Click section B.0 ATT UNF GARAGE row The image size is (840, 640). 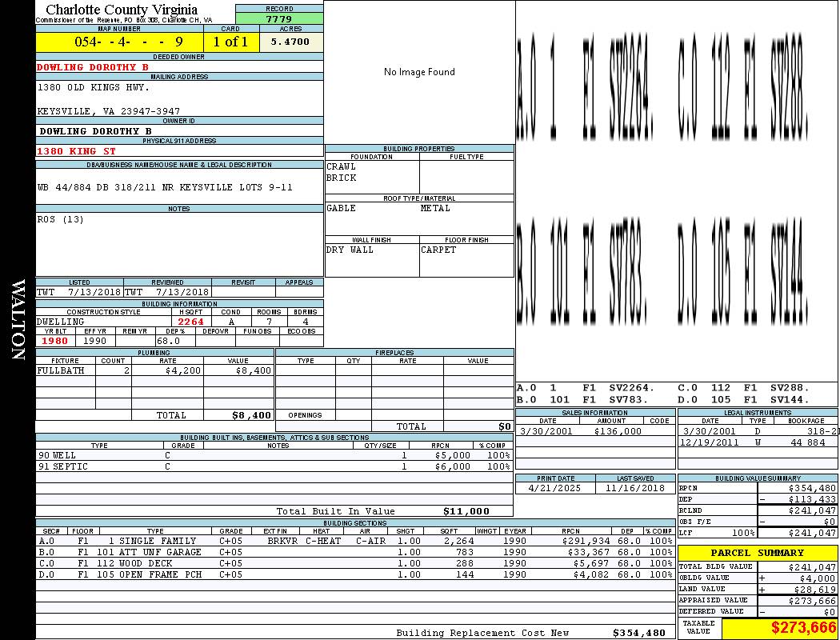pos(355,552)
